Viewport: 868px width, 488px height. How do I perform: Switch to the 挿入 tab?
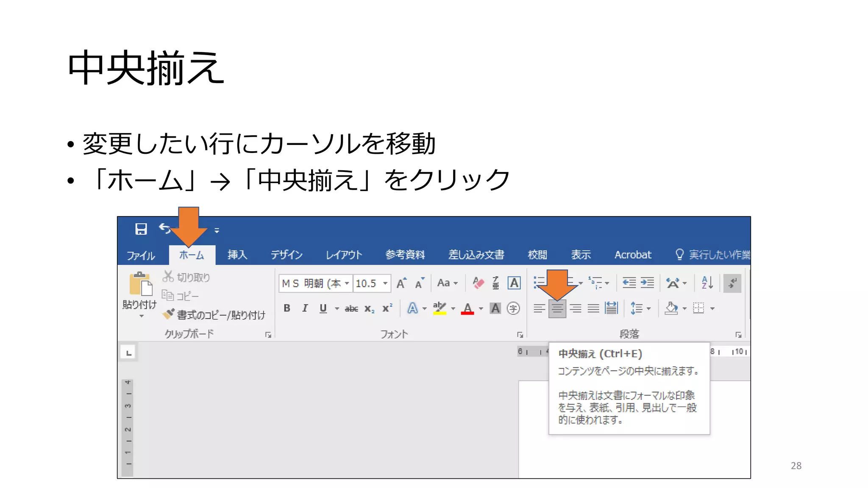[x=237, y=255]
